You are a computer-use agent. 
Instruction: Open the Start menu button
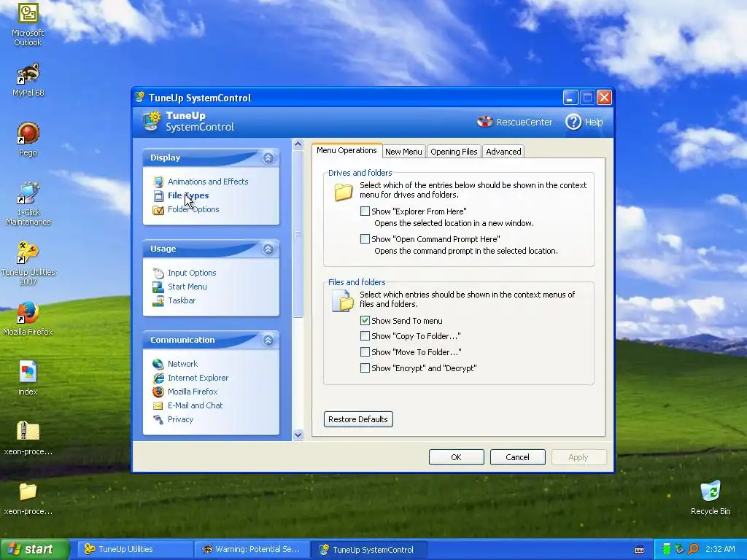[34, 549]
